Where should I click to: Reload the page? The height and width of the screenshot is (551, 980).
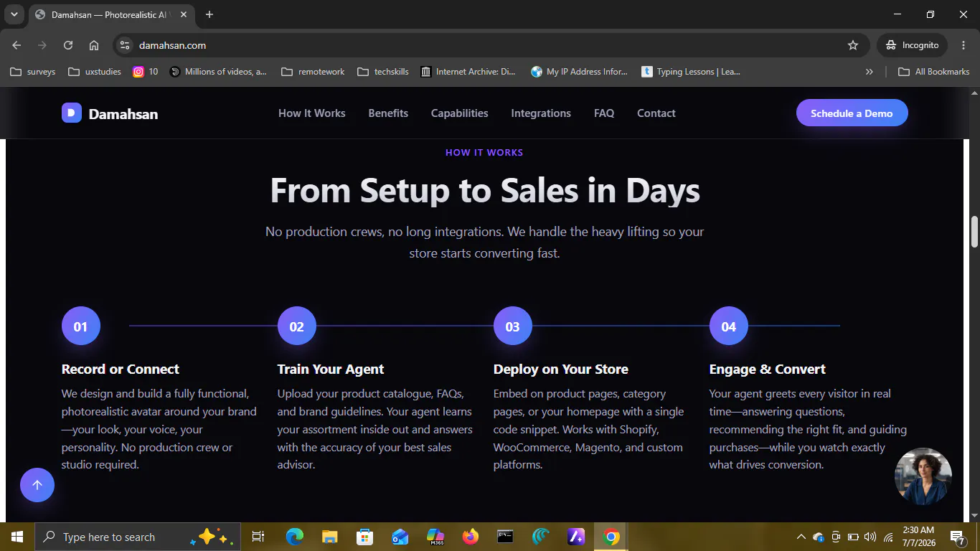click(x=68, y=45)
